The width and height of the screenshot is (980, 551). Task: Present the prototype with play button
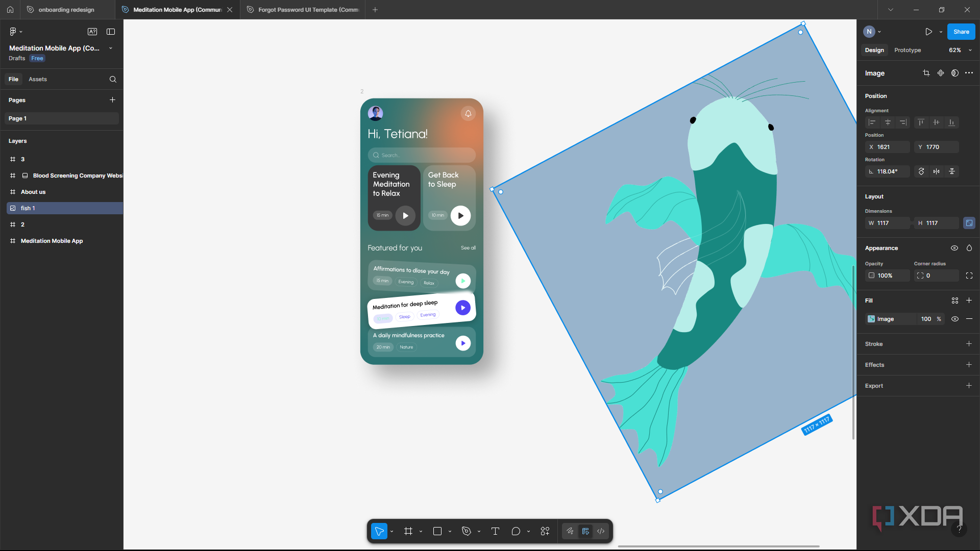click(x=928, y=32)
